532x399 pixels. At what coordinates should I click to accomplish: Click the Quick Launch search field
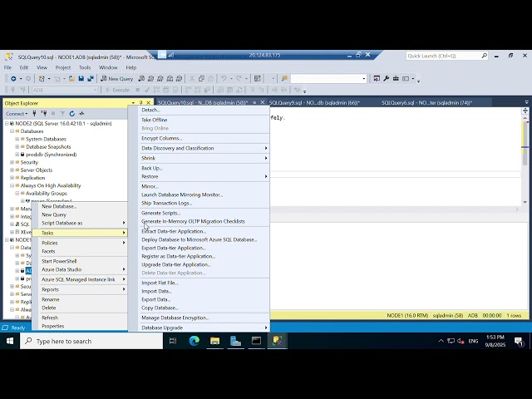pyautogui.click(x=443, y=56)
